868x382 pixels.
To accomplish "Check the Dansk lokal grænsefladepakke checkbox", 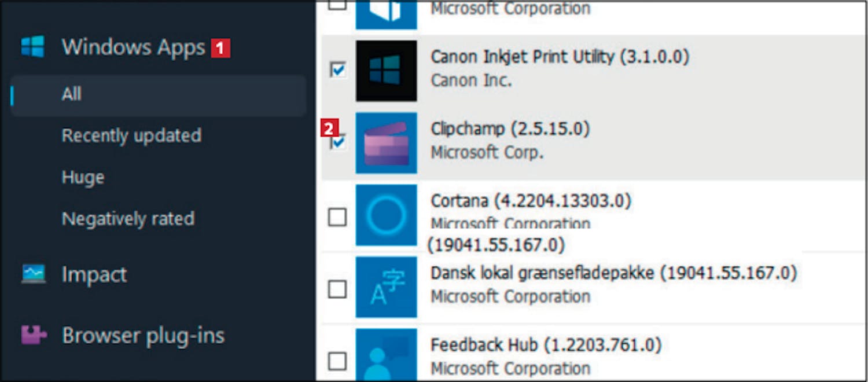I will [x=337, y=289].
